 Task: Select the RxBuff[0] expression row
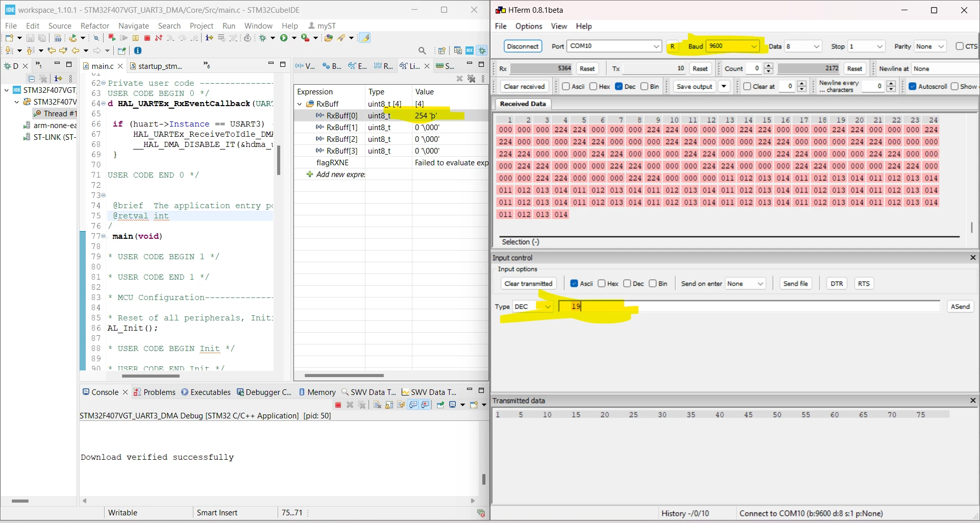coord(391,116)
